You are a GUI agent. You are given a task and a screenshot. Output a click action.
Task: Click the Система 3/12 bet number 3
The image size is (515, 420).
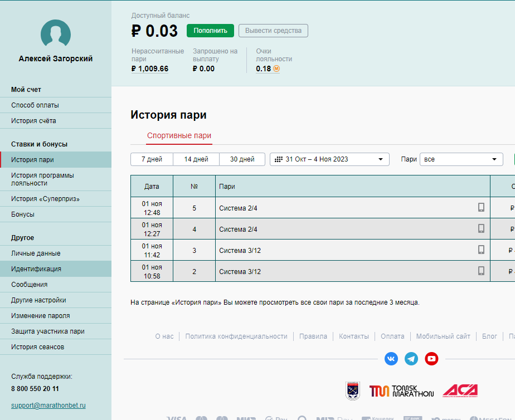[240, 250]
